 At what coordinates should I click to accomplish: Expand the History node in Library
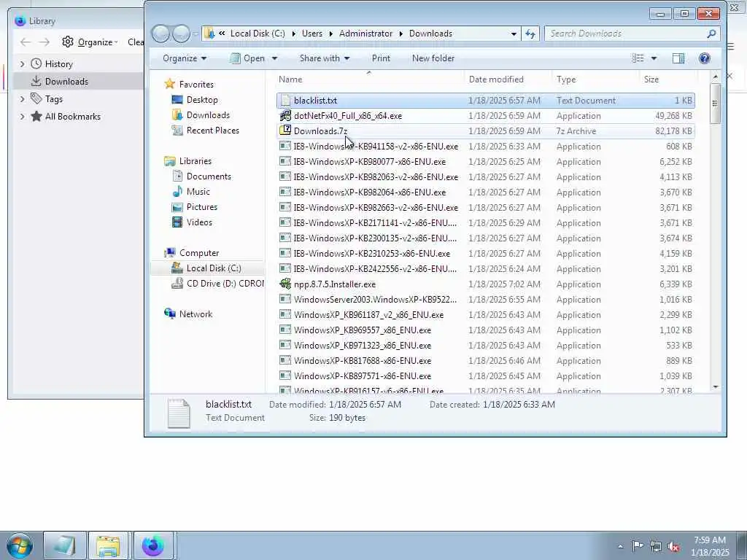(22, 64)
